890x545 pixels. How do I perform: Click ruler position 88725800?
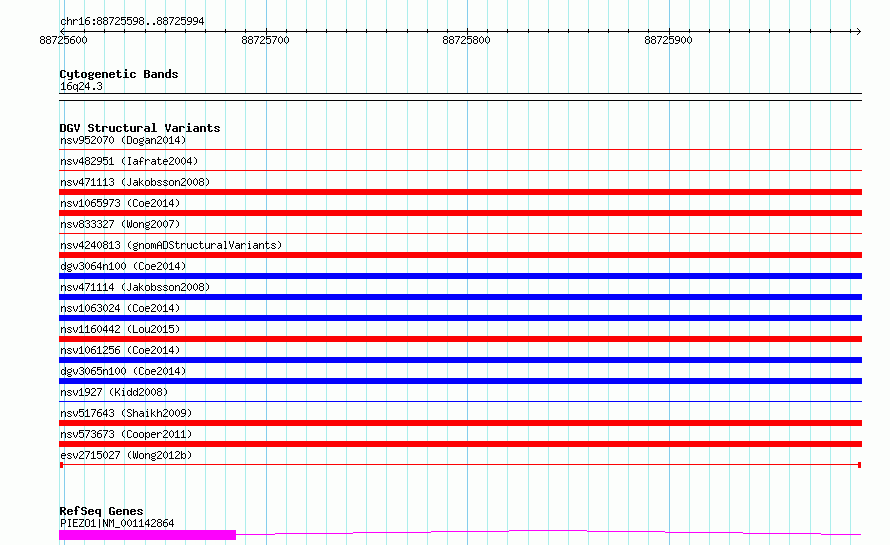point(466,40)
